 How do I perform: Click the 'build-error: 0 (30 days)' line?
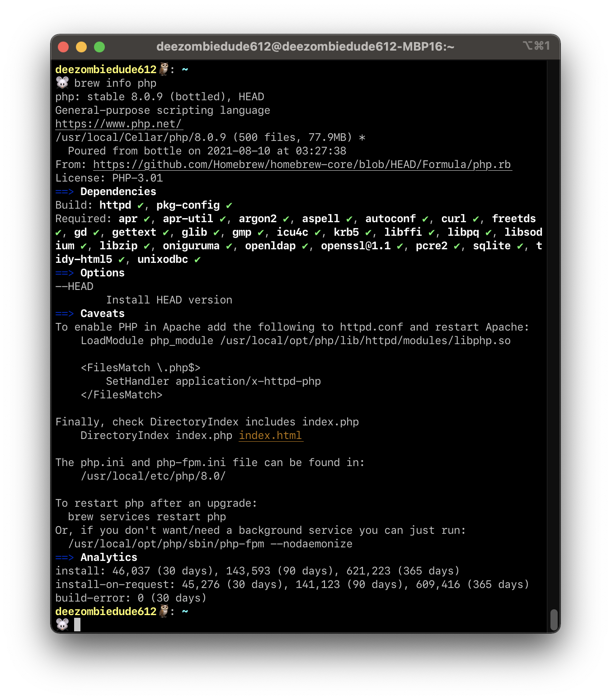pos(131,598)
